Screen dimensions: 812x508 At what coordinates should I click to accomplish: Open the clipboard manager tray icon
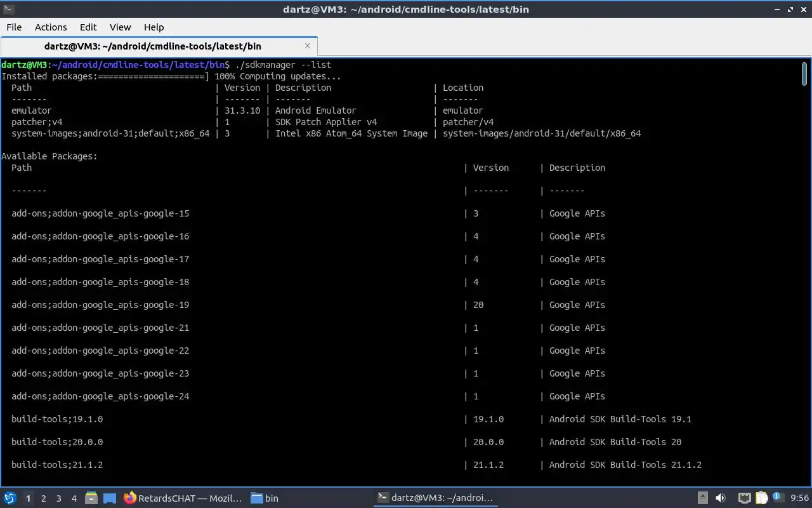762,498
